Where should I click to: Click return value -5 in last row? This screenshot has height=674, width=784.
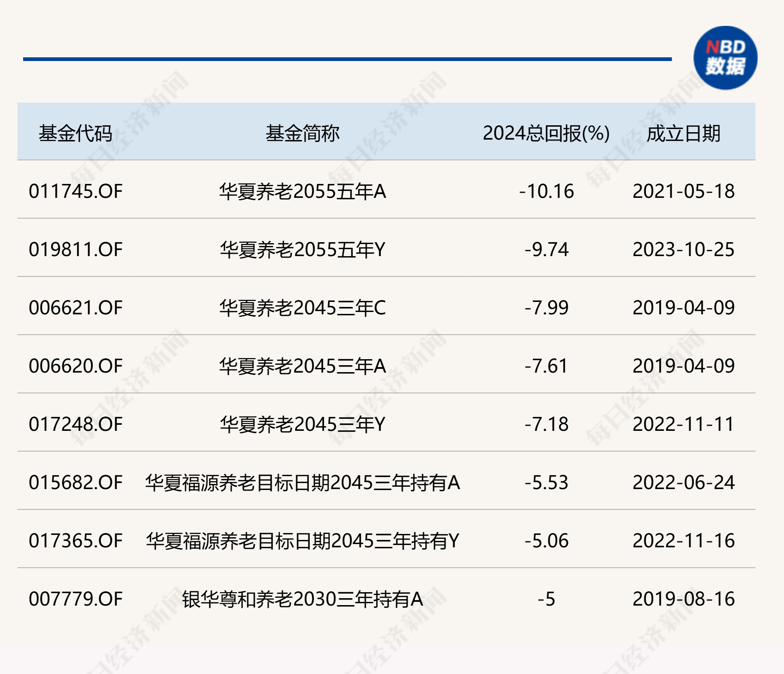pyautogui.click(x=546, y=599)
